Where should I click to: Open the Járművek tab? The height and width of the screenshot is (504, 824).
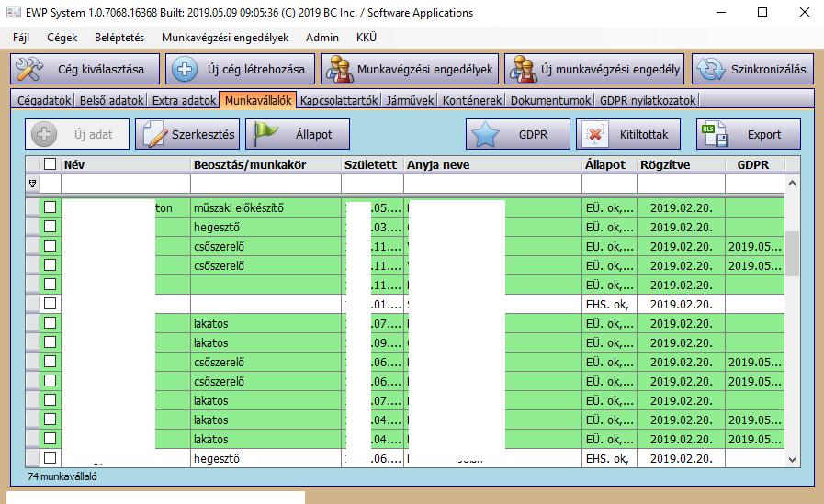pos(411,100)
